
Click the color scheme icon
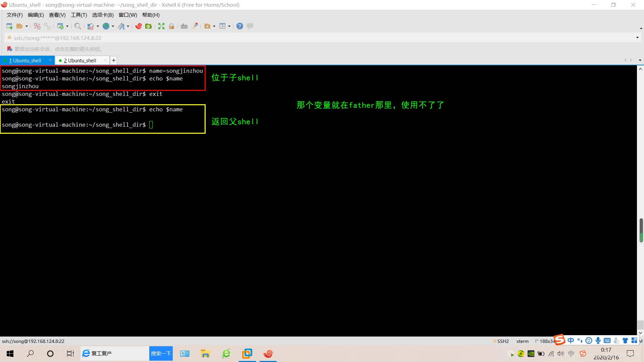tap(91, 26)
